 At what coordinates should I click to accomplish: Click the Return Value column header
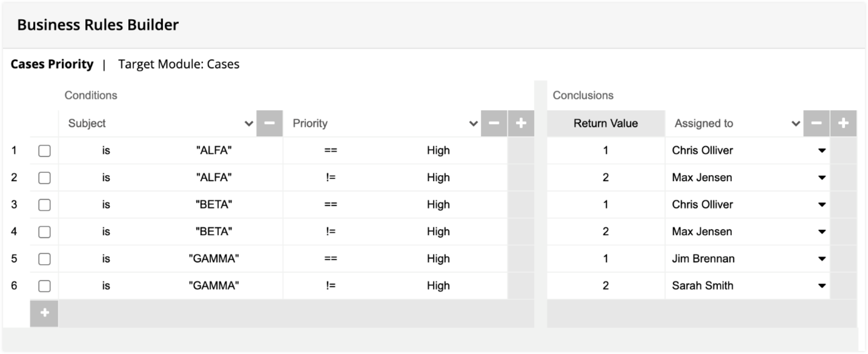(606, 123)
